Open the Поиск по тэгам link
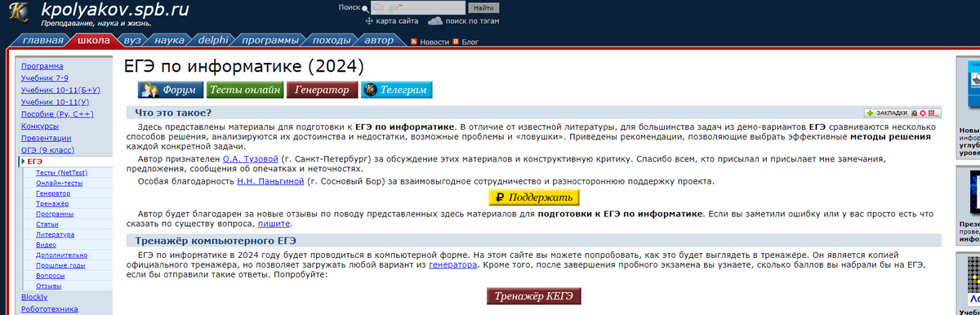The height and width of the screenshot is (315, 980). [473, 20]
